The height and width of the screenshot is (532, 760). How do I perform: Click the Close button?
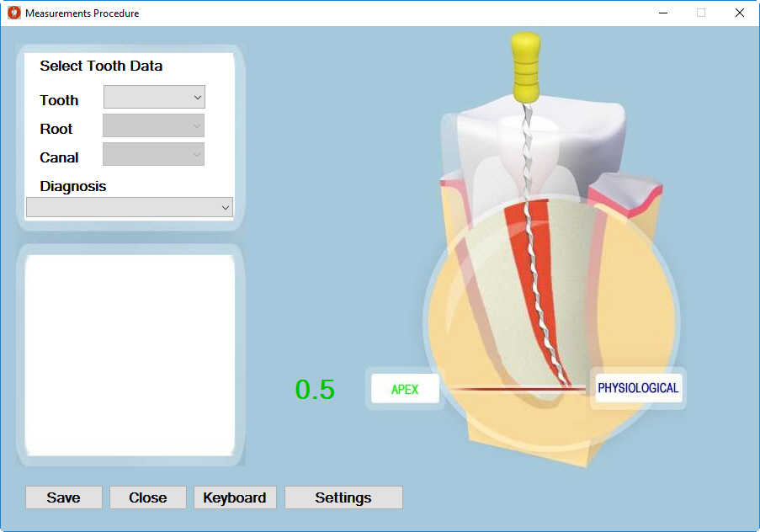tap(148, 497)
